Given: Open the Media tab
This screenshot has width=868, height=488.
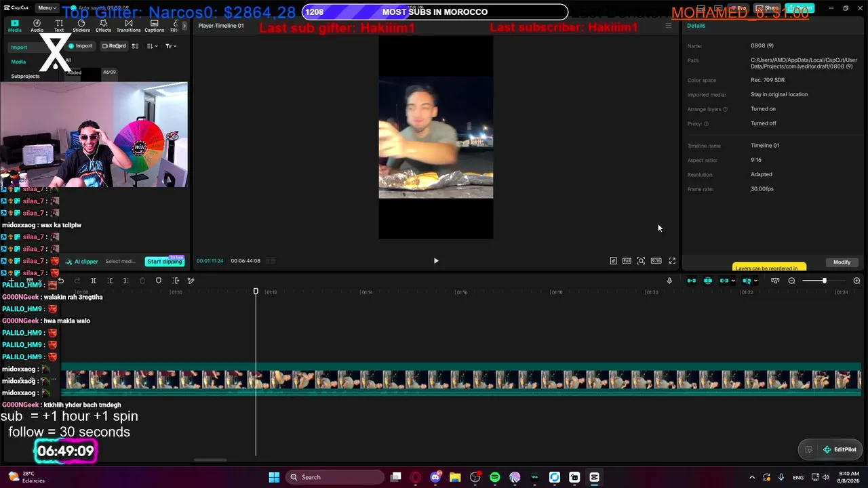Looking at the screenshot, I should point(15,26).
